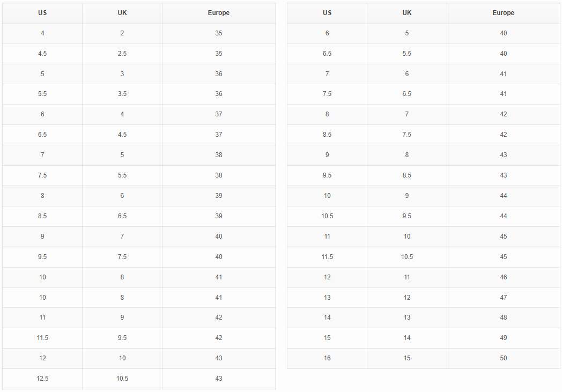This screenshot has height=392, width=562.
Task: Click the US 16 size cell
Action: pos(327,358)
